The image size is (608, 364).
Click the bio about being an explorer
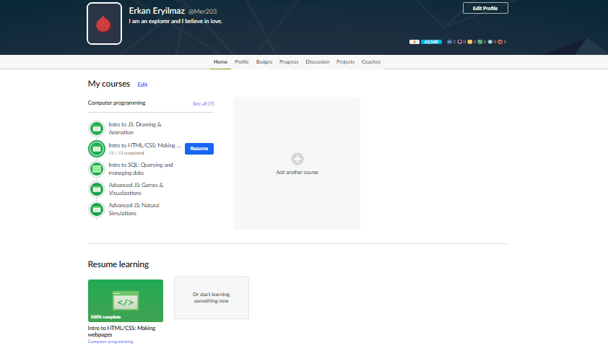(175, 22)
